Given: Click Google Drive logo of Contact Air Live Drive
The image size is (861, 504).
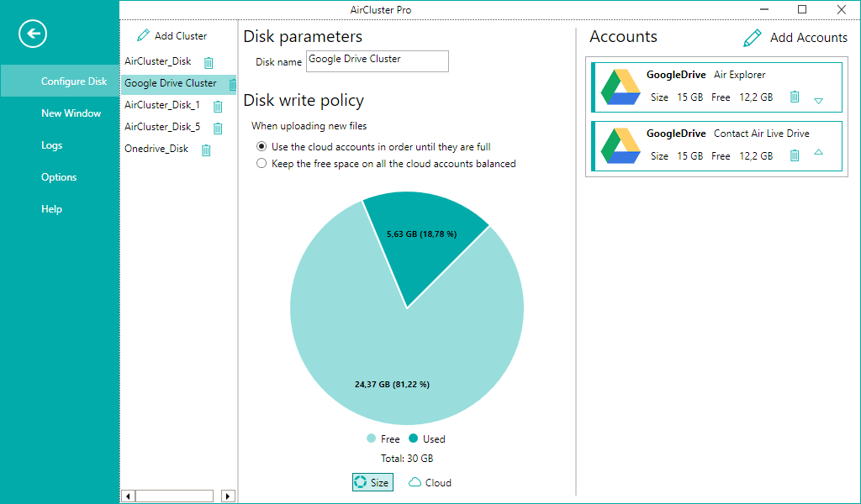Looking at the screenshot, I should click(621, 146).
